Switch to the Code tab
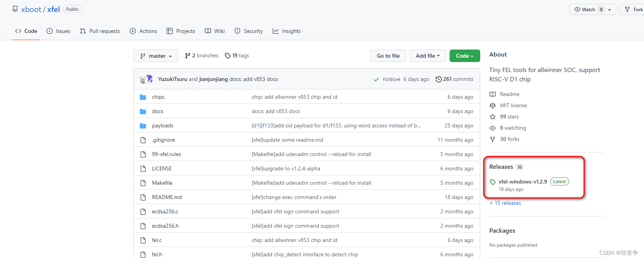The image size is (644, 259). (26, 31)
